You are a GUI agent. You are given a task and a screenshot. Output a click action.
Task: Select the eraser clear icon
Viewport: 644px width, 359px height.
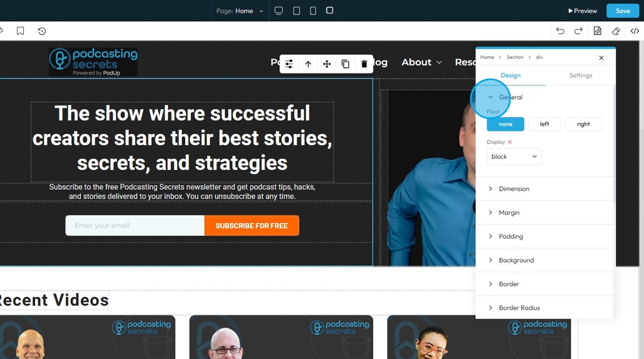pos(616,31)
